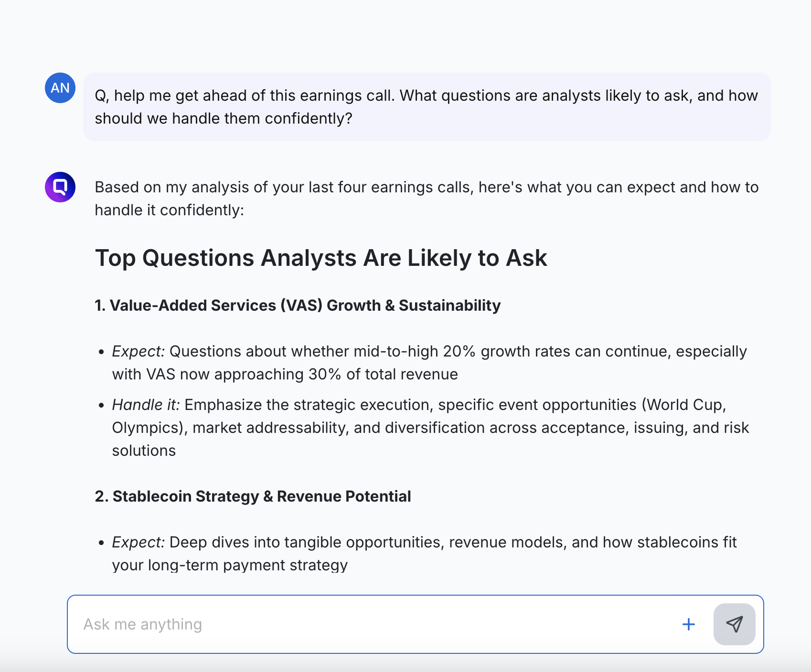Click 'should we handle them confidently?' in user message
The image size is (811, 672).
point(223,118)
